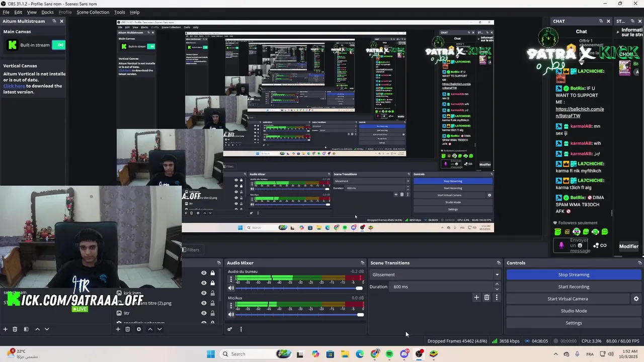Float the Controls dock
644x362 pixels.
pyautogui.click(x=640, y=263)
